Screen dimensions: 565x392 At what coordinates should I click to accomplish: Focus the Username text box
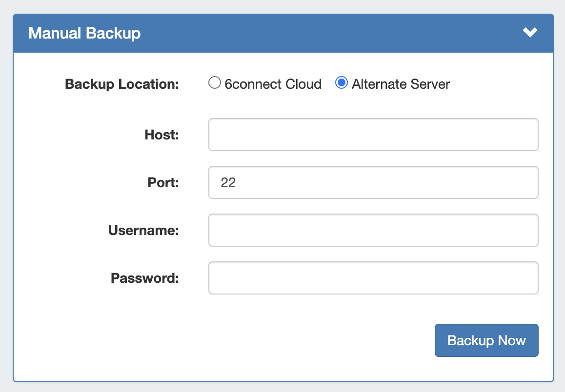[x=373, y=230]
